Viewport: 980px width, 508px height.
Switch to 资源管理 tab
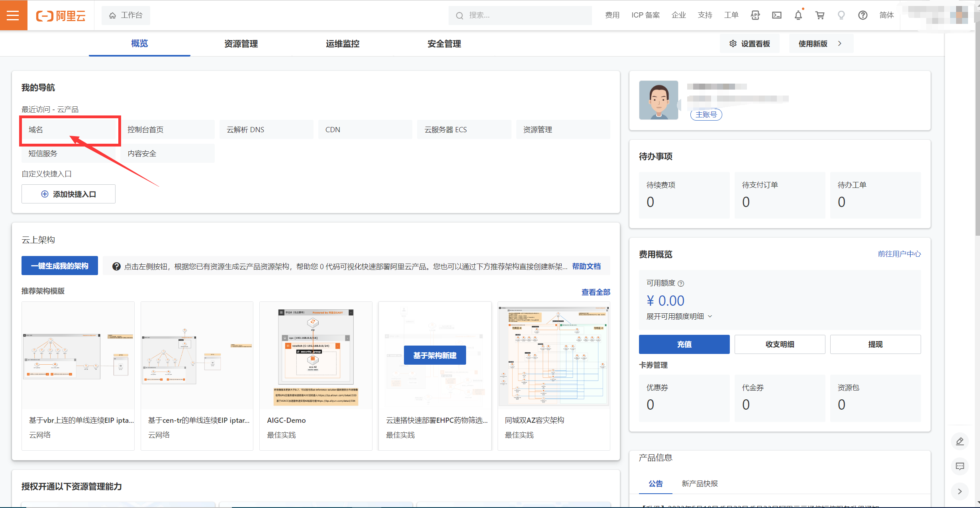(241, 43)
